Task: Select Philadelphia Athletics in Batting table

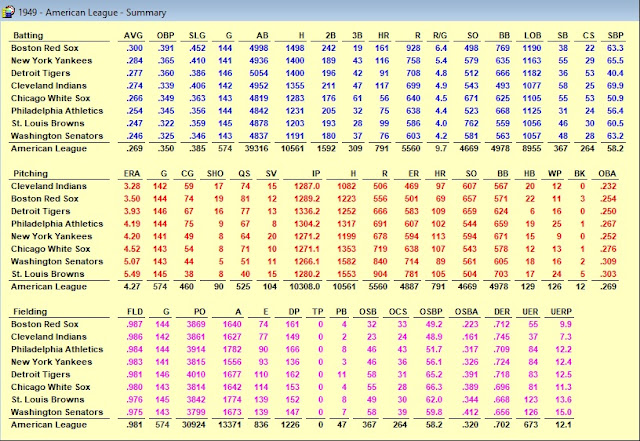Action: (57, 111)
